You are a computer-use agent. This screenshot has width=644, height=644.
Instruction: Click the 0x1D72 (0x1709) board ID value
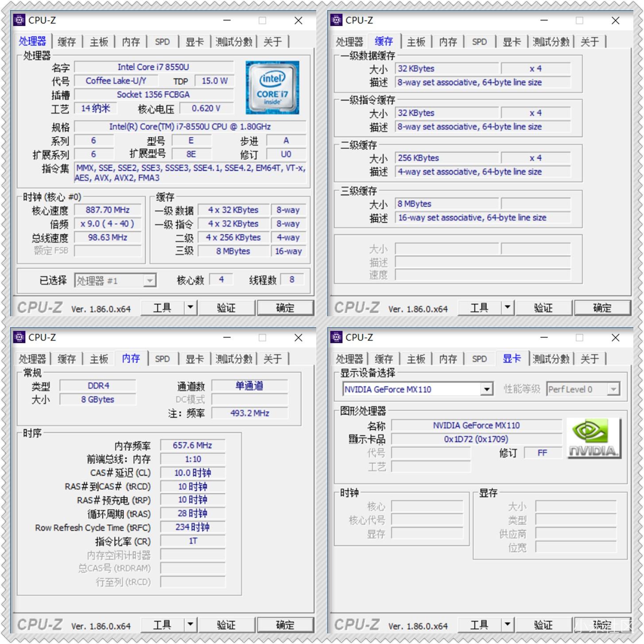click(477, 439)
